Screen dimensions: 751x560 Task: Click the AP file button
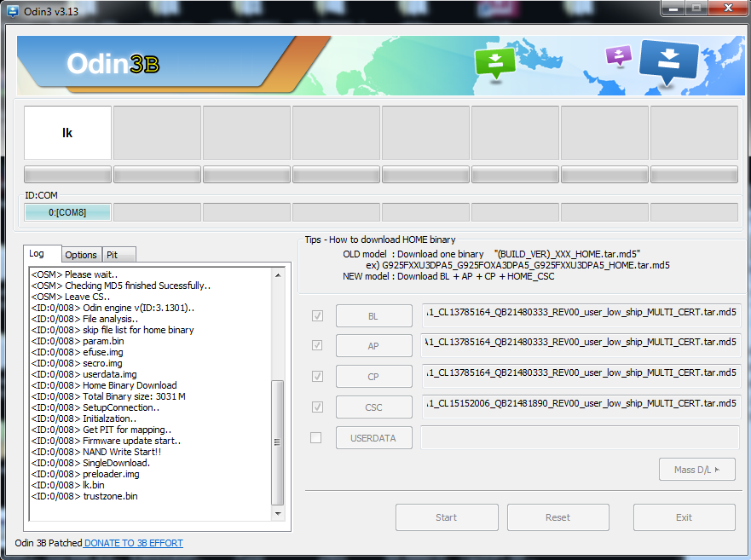[x=373, y=346]
